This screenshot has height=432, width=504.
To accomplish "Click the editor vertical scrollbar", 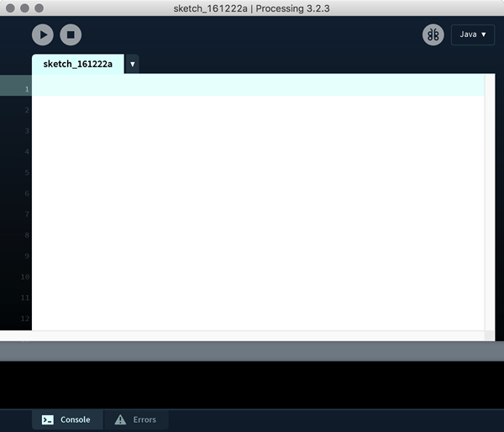I will point(490,203).
